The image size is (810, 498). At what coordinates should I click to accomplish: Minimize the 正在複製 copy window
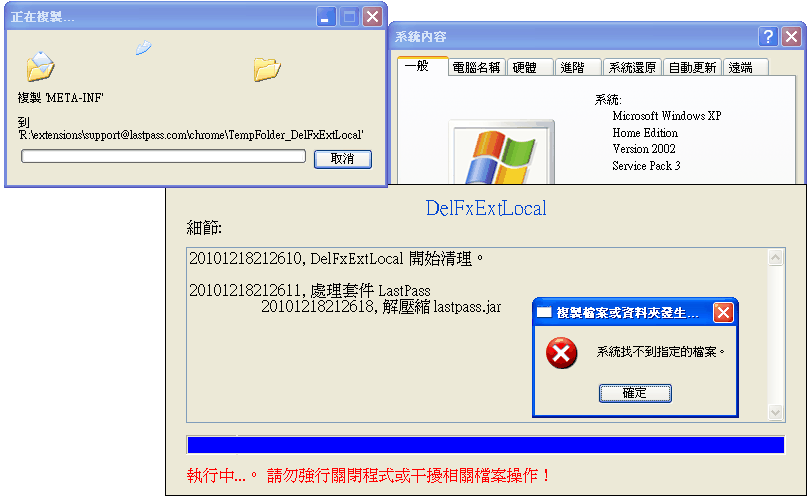click(x=325, y=17)
